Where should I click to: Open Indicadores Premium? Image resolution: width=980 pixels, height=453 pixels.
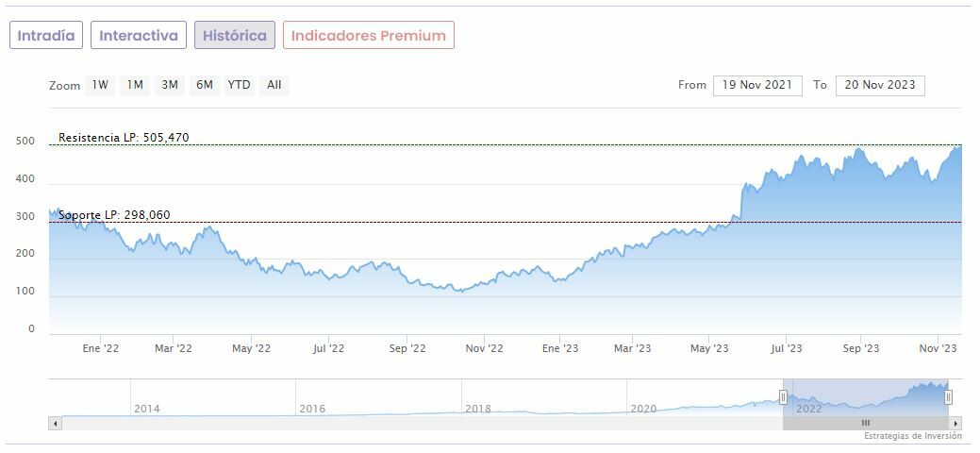(x=368, y=36)
